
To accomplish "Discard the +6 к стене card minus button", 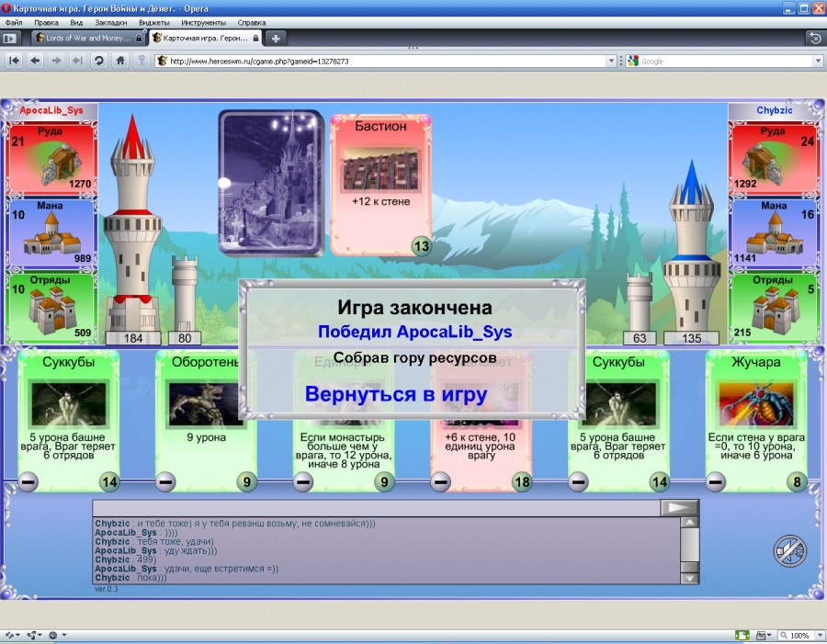I will (x=441, y=481).
